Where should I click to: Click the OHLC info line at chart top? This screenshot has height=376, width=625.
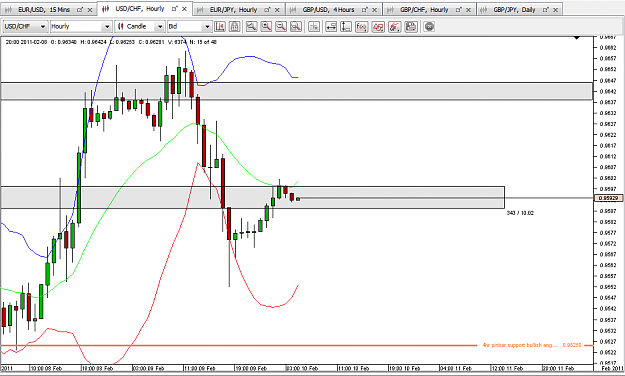111,42
